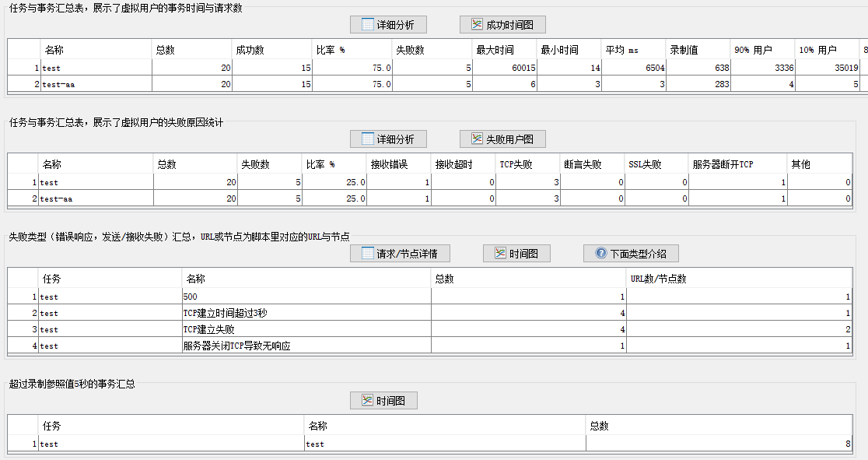The height and width of the screenshot is (460, 868).
Task: Open 下面类型介绍 help button
Action: click(x=631, y=254)
